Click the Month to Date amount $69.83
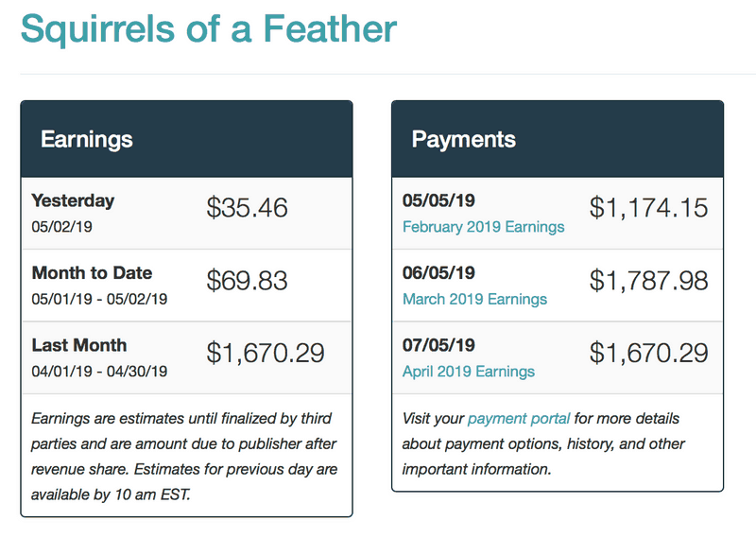This screenshot has width=756, height=538. pyautogui.click(x=247, y=280)
